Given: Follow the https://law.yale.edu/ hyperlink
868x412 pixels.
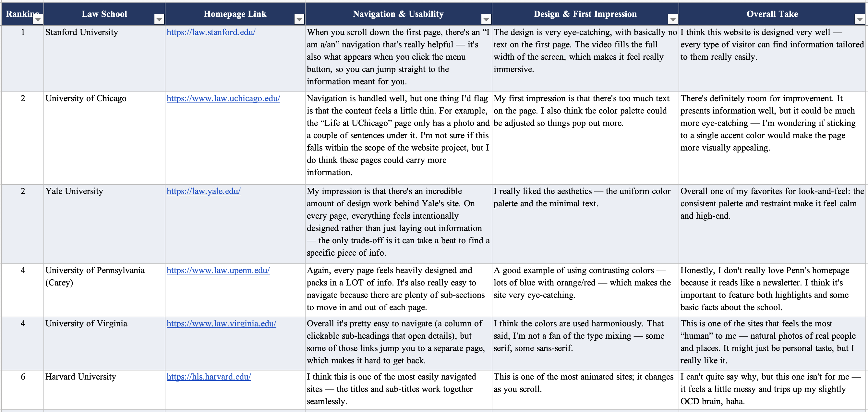Looking at the screenshot, I should coord(203,191).
